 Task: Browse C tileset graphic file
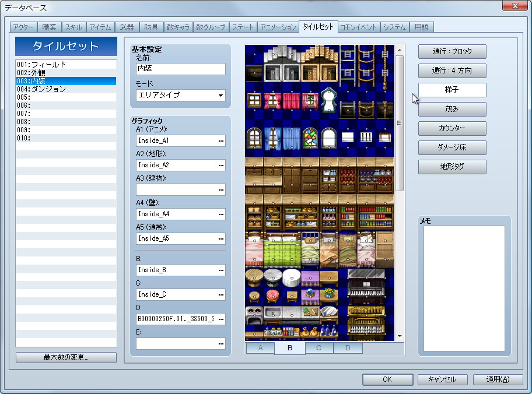pyautogui.click(x=221, y=295)
